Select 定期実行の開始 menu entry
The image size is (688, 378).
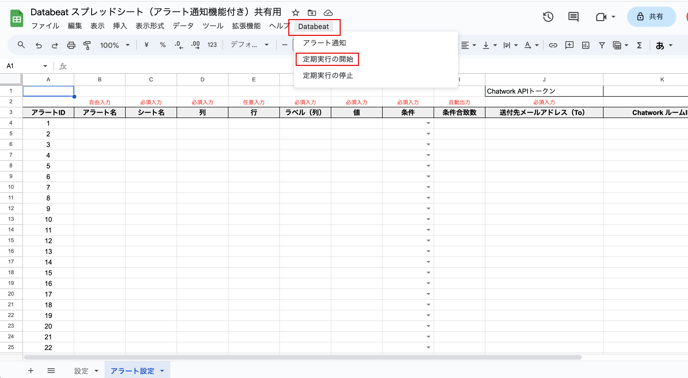pos(327,59)
